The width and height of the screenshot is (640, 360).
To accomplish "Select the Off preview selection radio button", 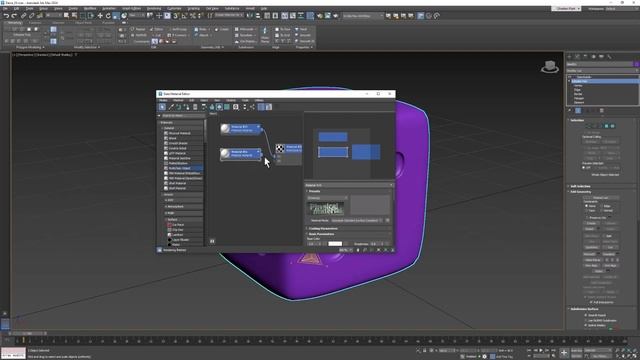I will point(584,167).
